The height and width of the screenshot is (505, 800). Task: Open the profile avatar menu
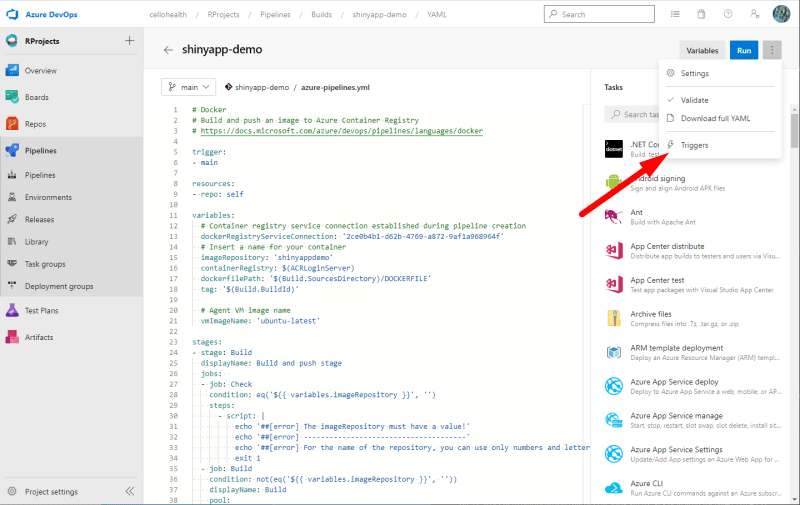click(x=781, y=14)
